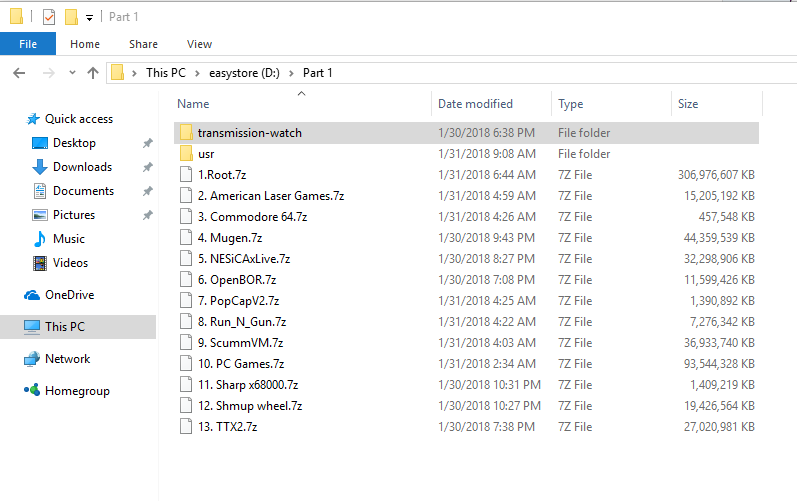
Task: Click the 11. Sharp x68000.7z file icon
Action: point(186,385)
